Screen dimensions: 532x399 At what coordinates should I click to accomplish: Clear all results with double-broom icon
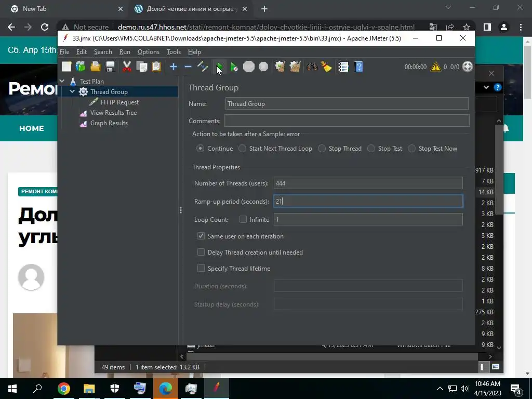point(295,66)
